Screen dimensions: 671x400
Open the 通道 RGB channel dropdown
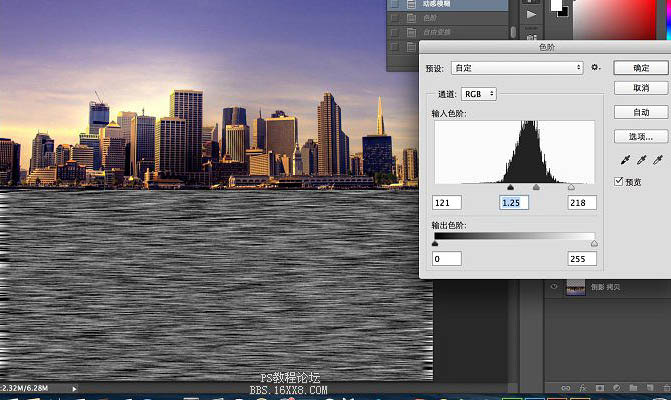(479, 94)
